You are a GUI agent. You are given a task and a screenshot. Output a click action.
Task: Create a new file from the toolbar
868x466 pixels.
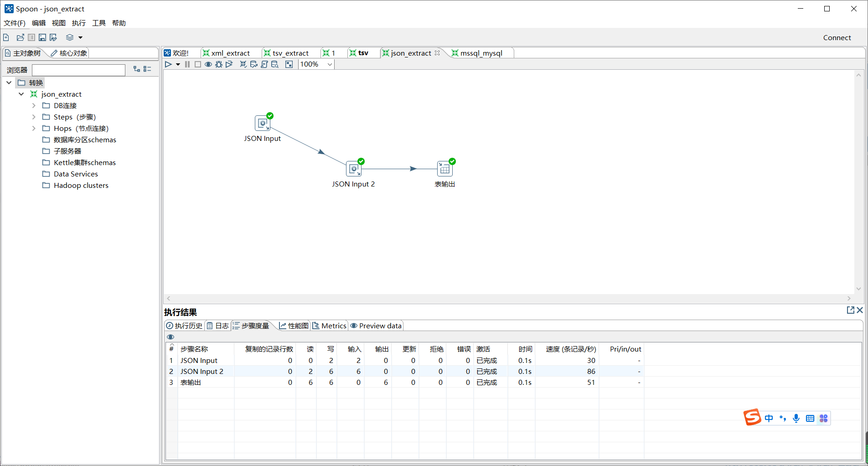[x=6, y=37]
